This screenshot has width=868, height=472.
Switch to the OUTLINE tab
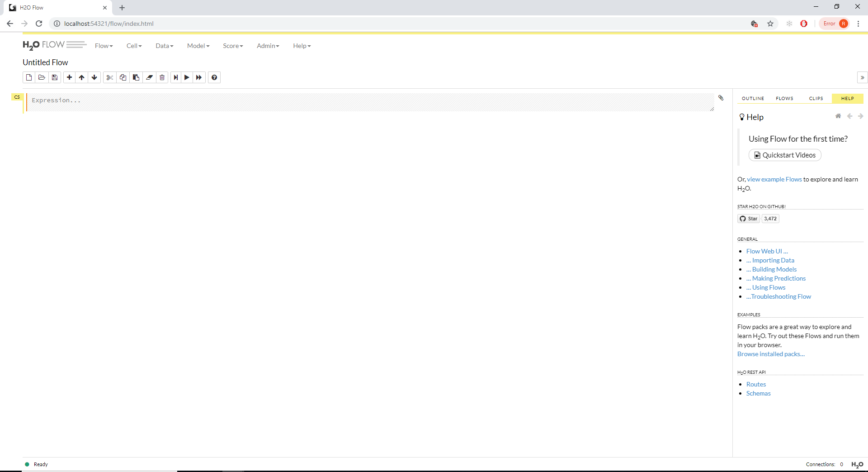click(x=753, y=98)
